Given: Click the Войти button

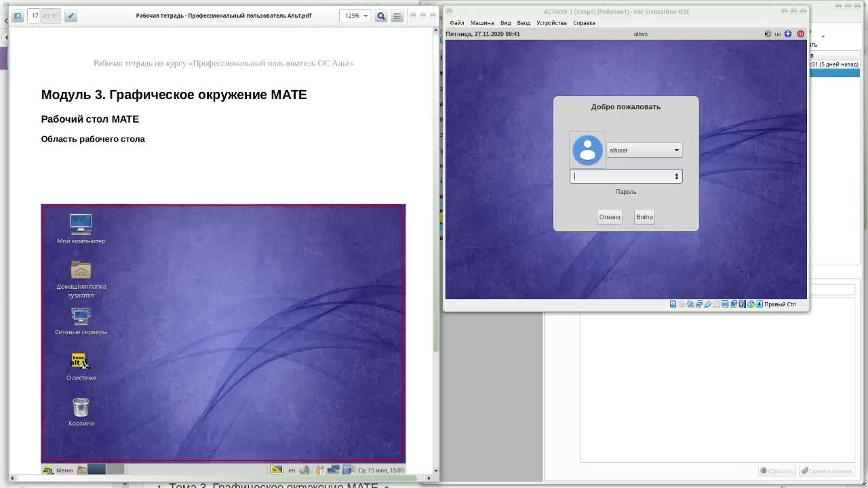Looking at the screenshot, I should click(644, 217).
